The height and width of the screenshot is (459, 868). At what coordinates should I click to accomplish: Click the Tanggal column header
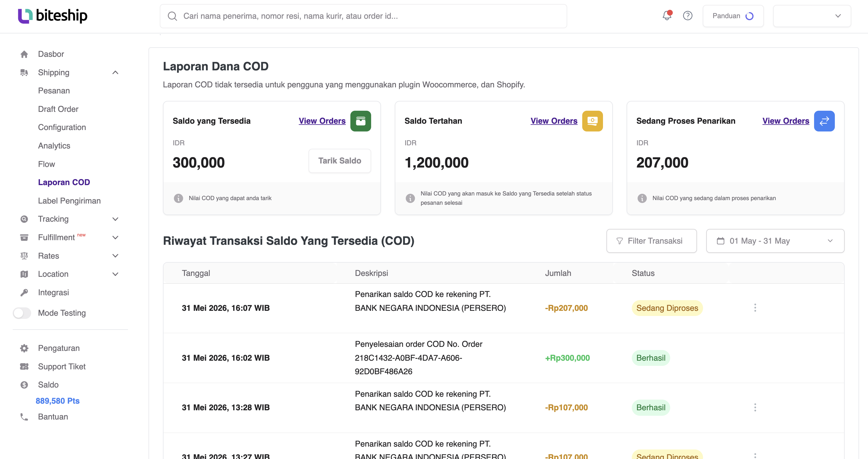click(x=196, y=273)
